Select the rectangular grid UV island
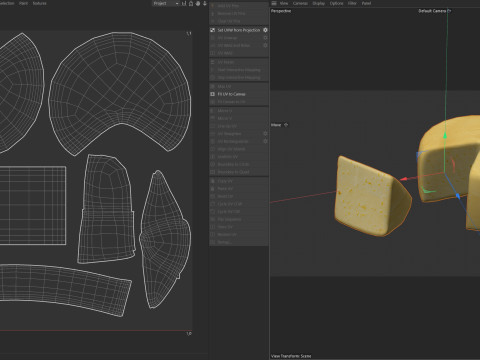This screenshot has height=360, width=480. (33, 206)
